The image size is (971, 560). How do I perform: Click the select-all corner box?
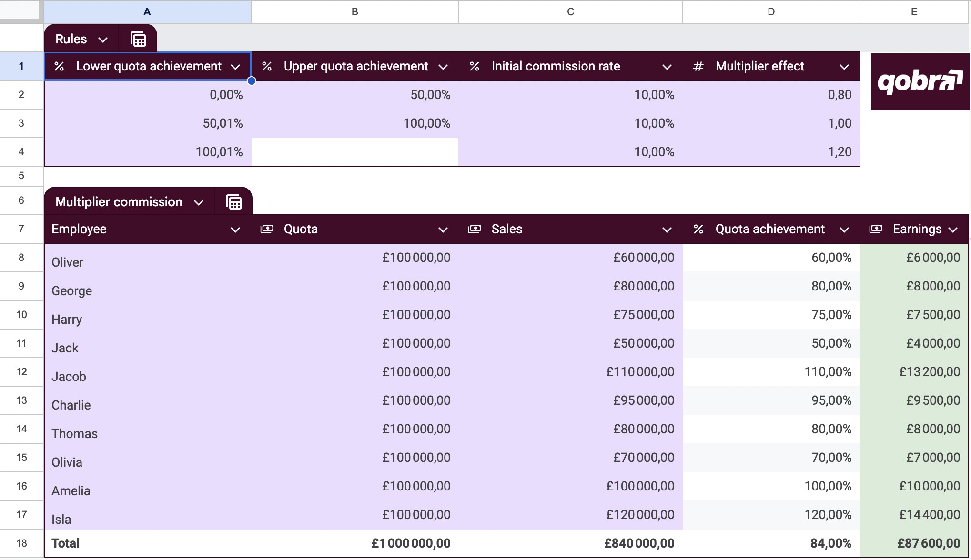pyautogui.click(x=20, y=10)
